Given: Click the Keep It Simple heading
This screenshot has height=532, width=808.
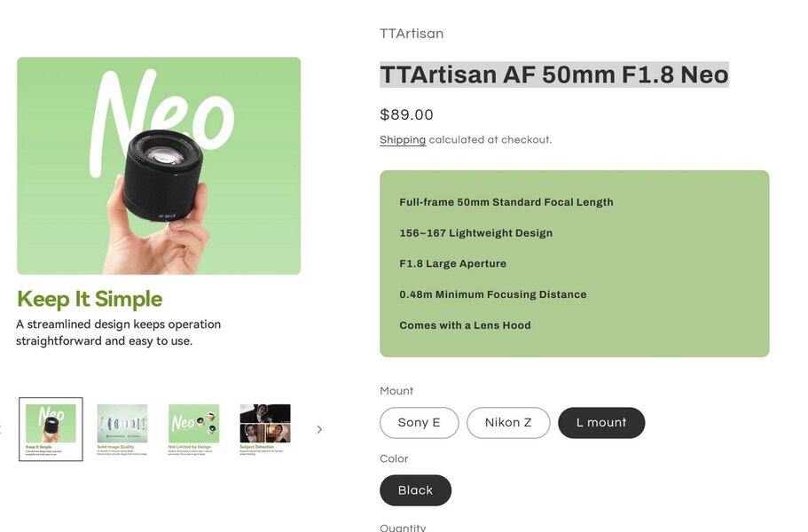Looking at the screenshot, I should point(90,299).
